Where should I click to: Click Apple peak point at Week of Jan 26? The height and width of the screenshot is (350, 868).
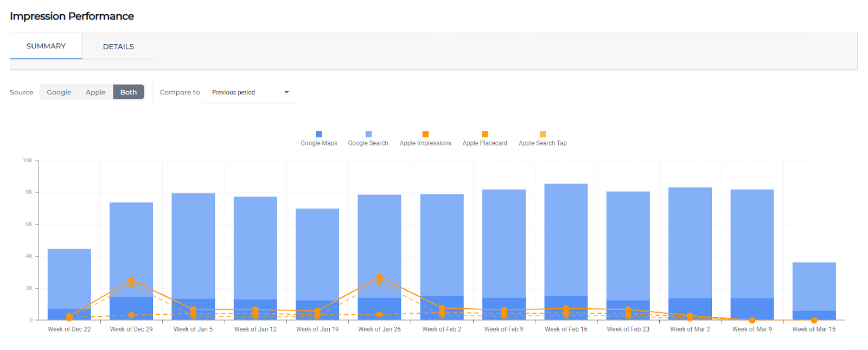(x=379, y=277)
